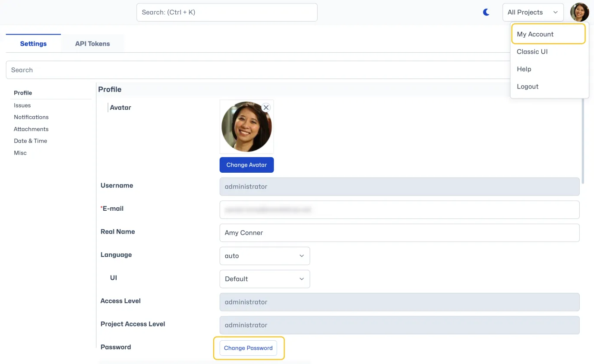Viewport: 594px width, 364px height.
Task: Click the Profile section heading
Action: coord(110,89)
